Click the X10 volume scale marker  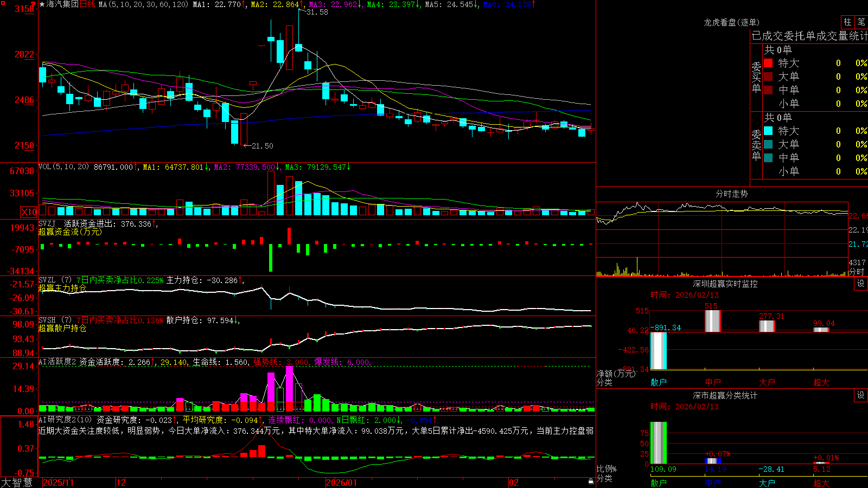29,212
